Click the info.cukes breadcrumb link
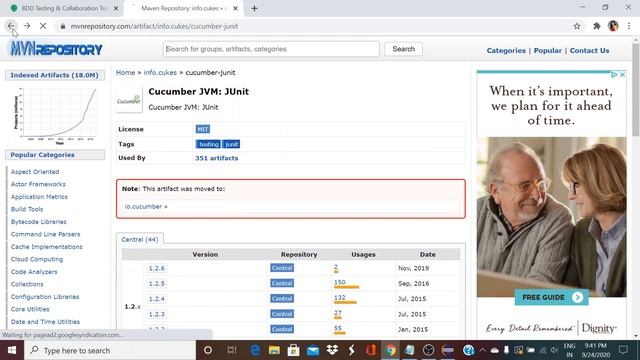Viewport: 640px width, 360px height. pos(160,73)
